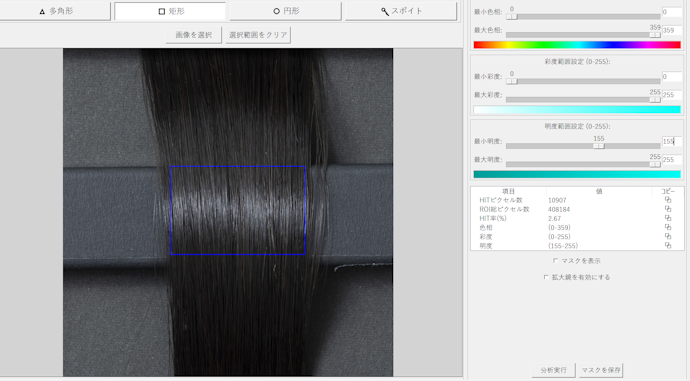
Task: Focus the 最大彩度 input showing 255
Action: (672, 95)
